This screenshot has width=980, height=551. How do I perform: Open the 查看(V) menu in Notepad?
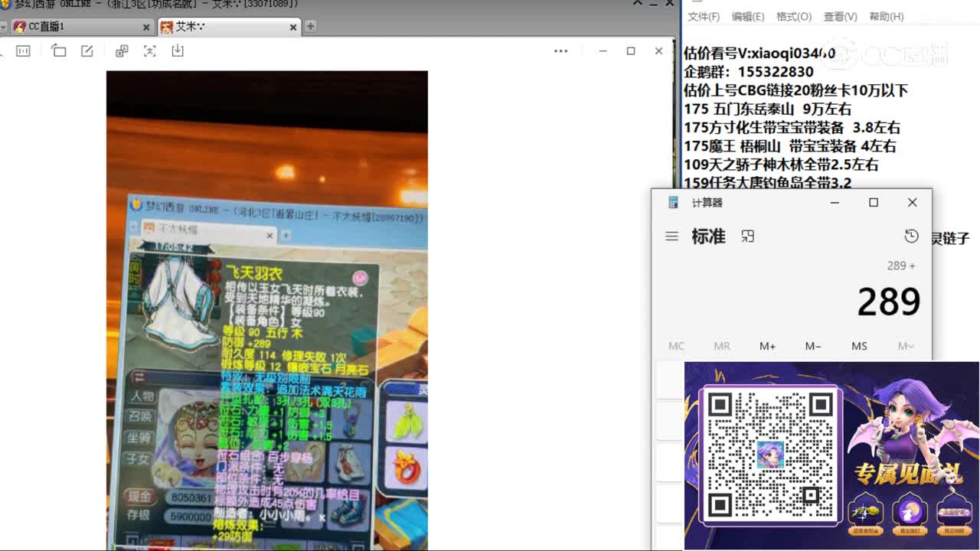click(840, 16)
